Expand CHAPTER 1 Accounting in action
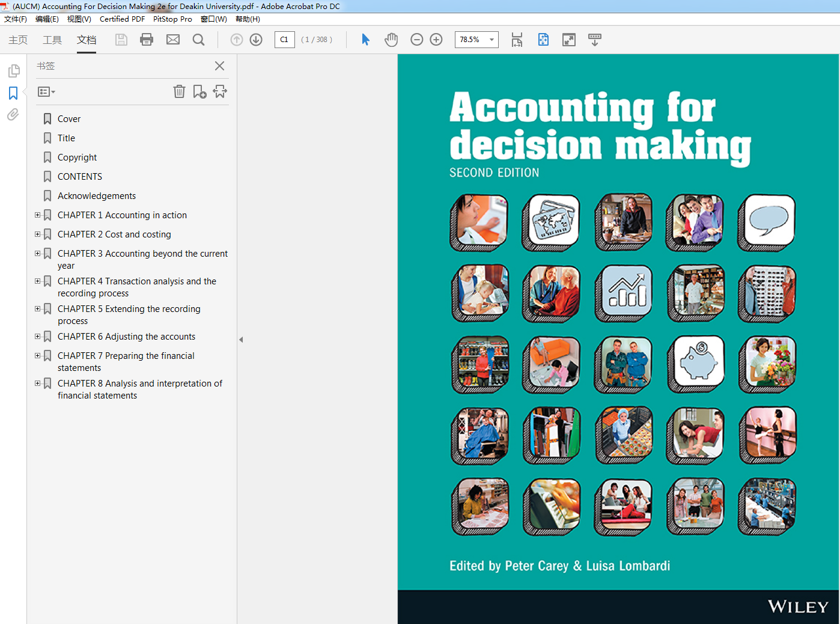 point(37,215)
